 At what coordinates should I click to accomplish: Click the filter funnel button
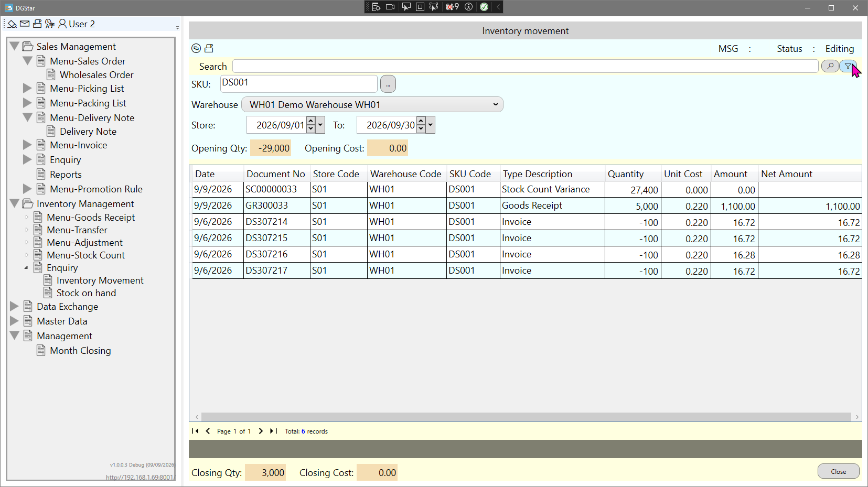point(848,66)
